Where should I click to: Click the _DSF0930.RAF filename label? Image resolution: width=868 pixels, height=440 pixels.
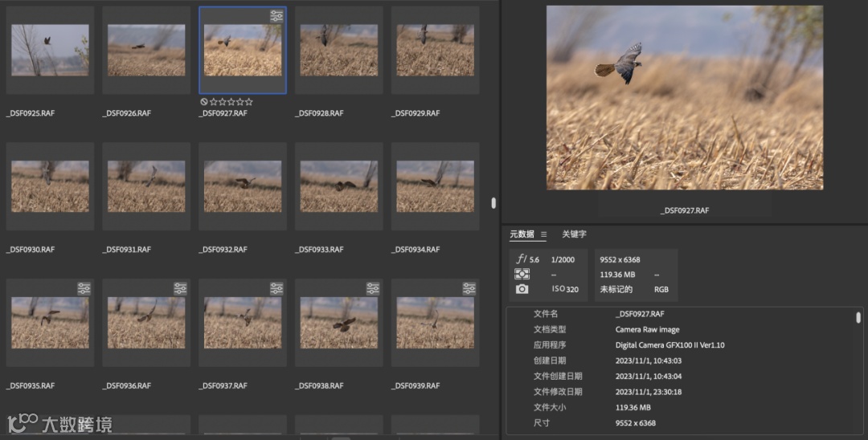31,250
